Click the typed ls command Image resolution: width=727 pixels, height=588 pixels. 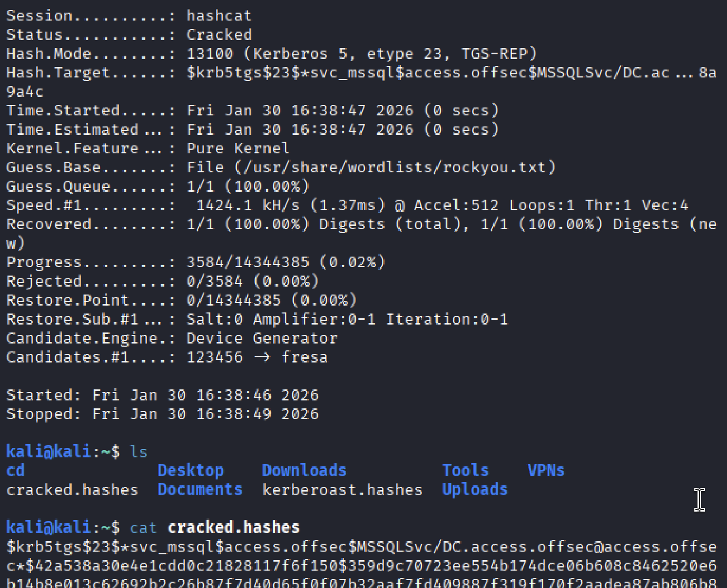pos(139,452)
